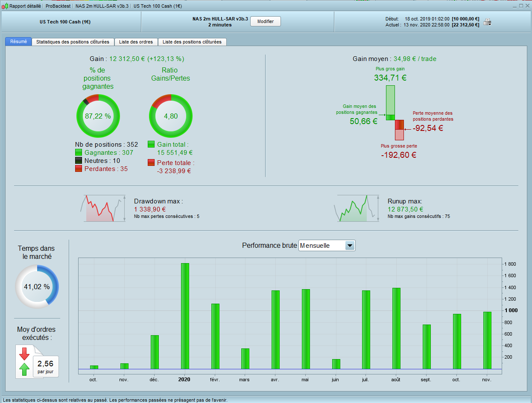Click the black Neutres legend square
This screenshot has width=532, height=403.
tap(79, 161)
